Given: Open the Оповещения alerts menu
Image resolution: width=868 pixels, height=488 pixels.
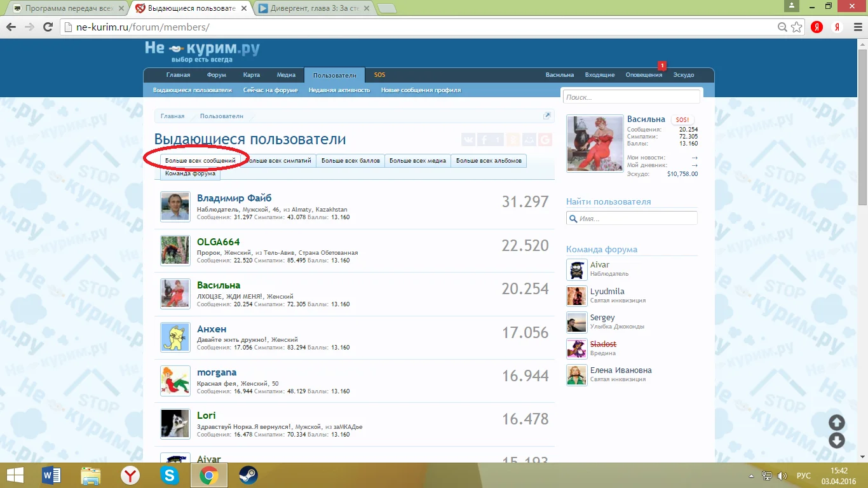Looking at the screenshot, I should coord(644,75).
